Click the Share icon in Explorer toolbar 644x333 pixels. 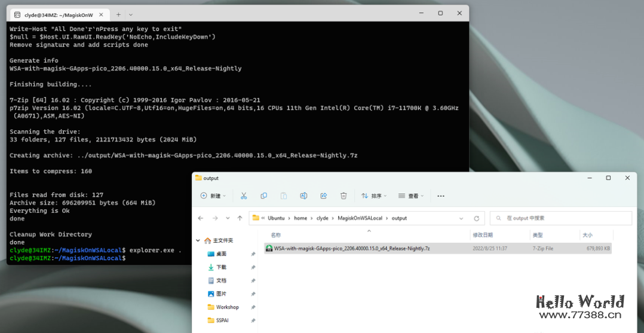click(323, 195)
